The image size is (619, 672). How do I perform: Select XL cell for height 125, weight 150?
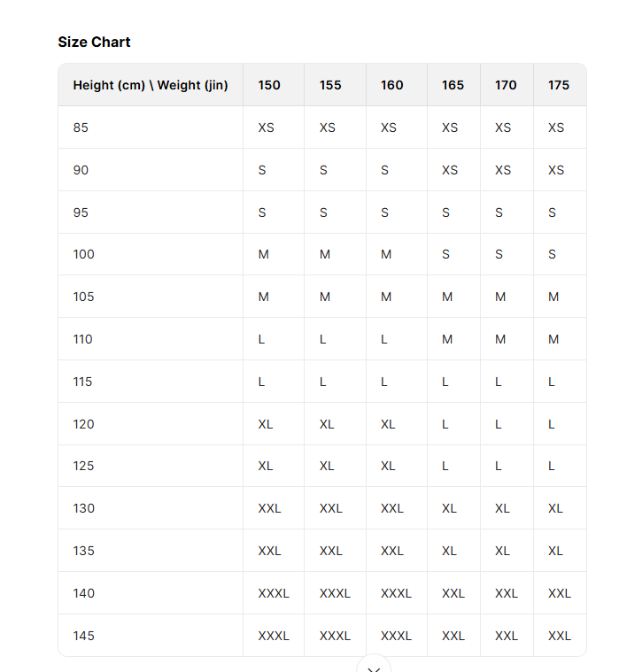coord(266,466)
